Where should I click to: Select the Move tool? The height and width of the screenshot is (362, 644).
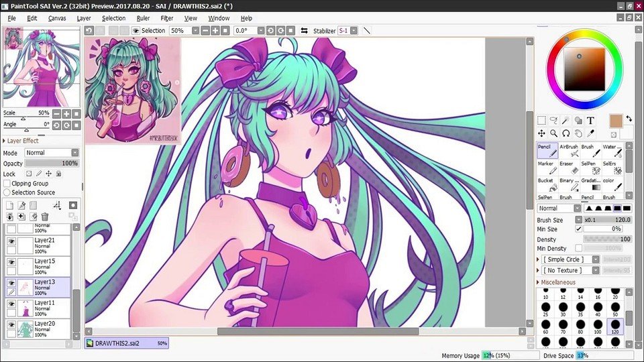[541, 133]
